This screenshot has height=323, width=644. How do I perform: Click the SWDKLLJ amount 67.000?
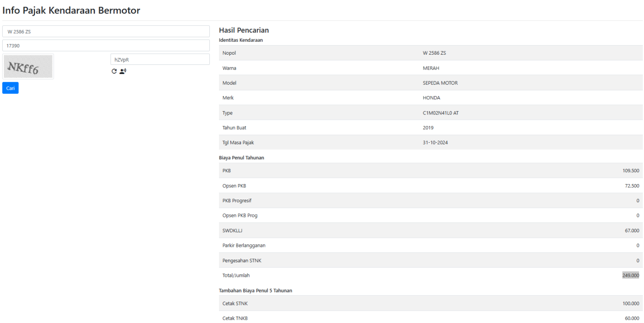coord(632,231)
